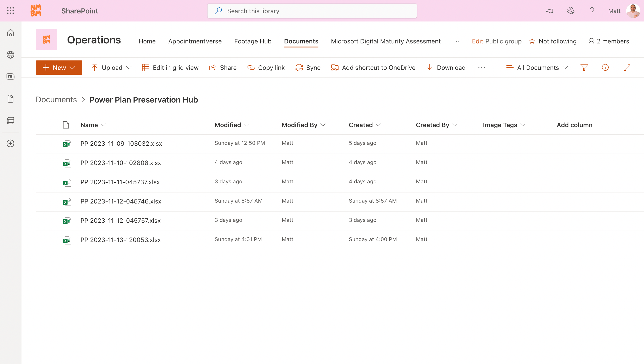This screenshot has height=364, width=644.
Task: Click the Help question mark icon
Action: click(x=592, y=11)
